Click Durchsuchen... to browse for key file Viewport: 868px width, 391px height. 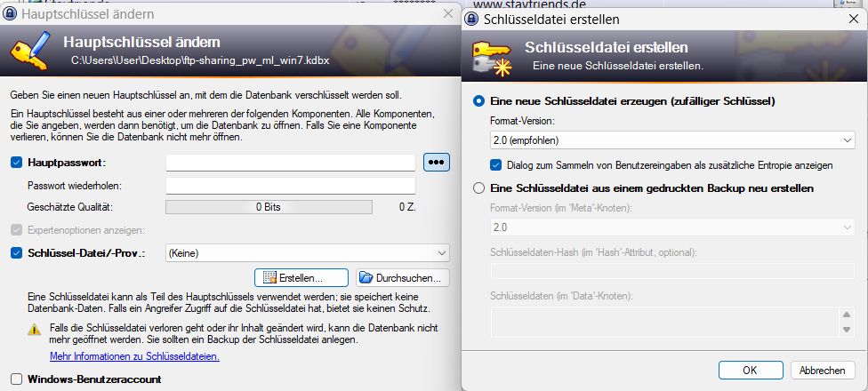click(403, 277)
